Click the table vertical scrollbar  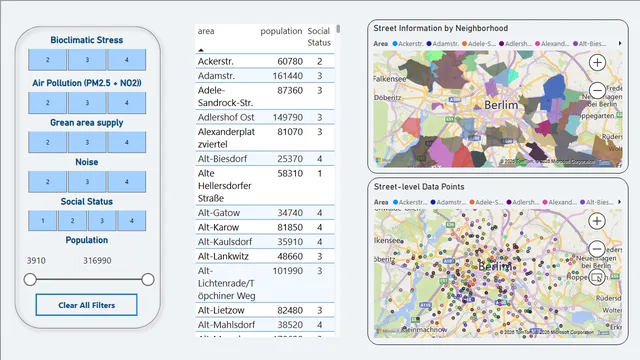pos(338,29)
